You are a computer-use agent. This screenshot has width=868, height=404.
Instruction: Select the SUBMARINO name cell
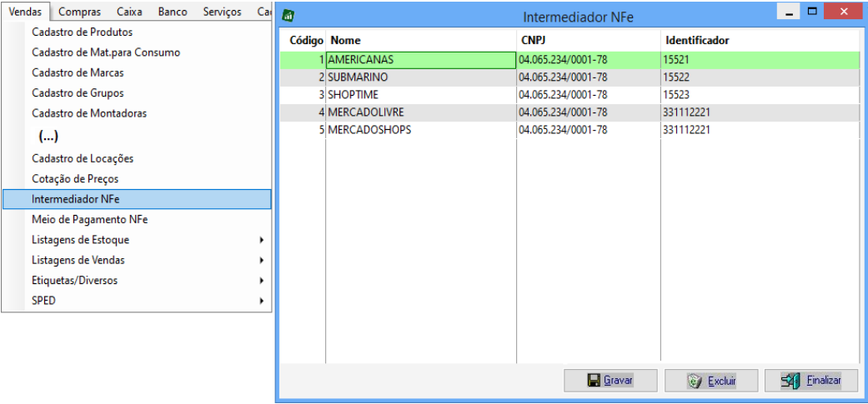point(421,77)
